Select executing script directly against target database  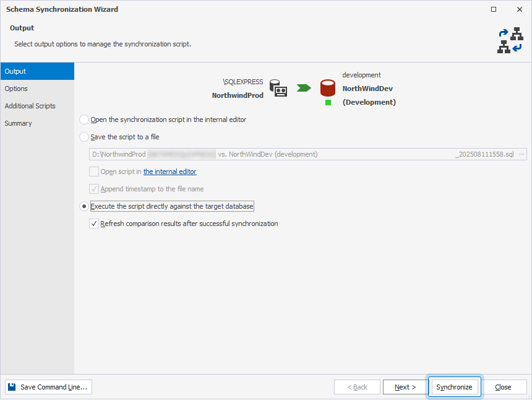coord(84,206)
